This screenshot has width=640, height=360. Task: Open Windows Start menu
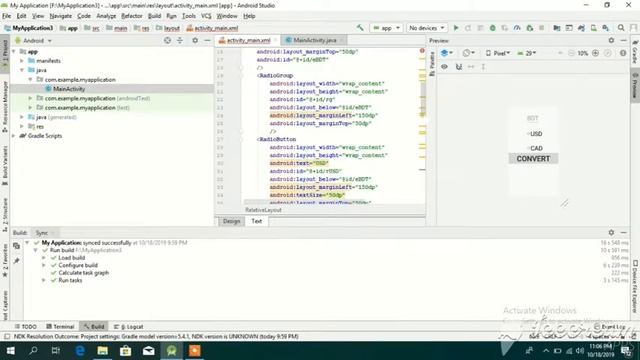pos(11,351)
